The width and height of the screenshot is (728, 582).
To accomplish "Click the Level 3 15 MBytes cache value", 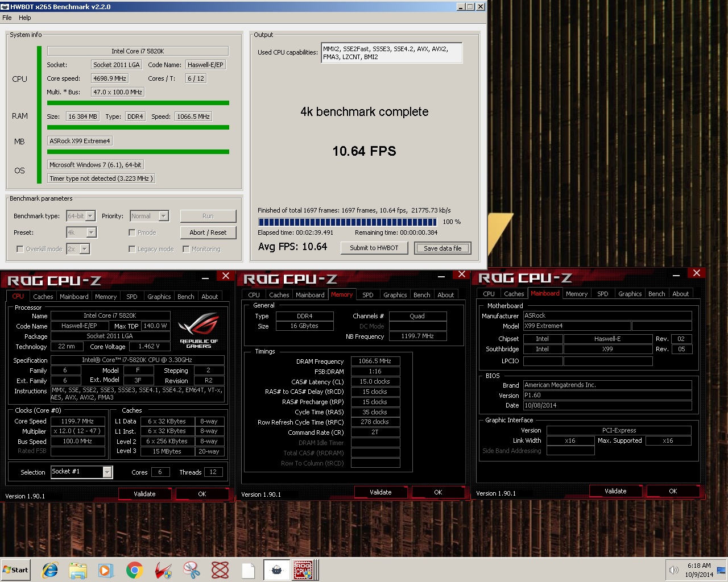I will [167, 451].
